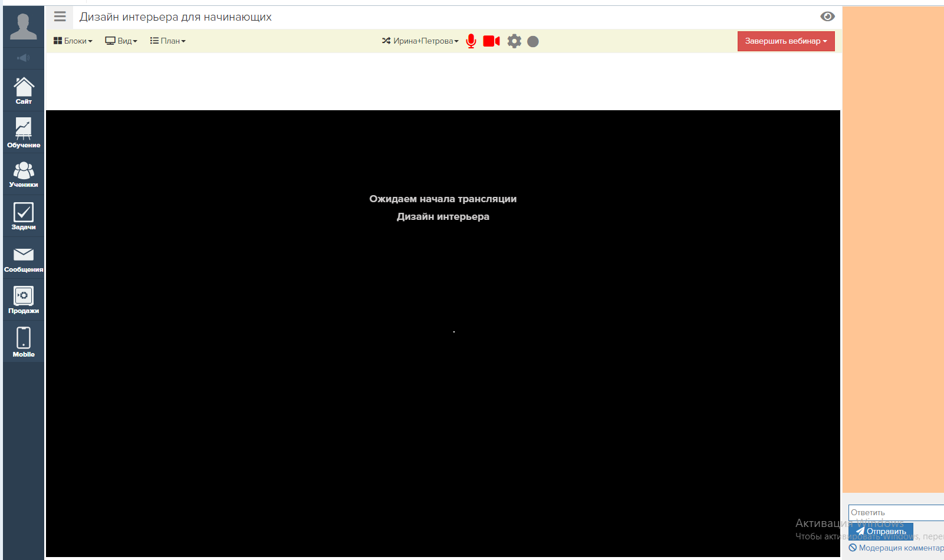Screen dimensions: 944x560
Task: Toggle the video camera
Action: click(x=491, y=41)
